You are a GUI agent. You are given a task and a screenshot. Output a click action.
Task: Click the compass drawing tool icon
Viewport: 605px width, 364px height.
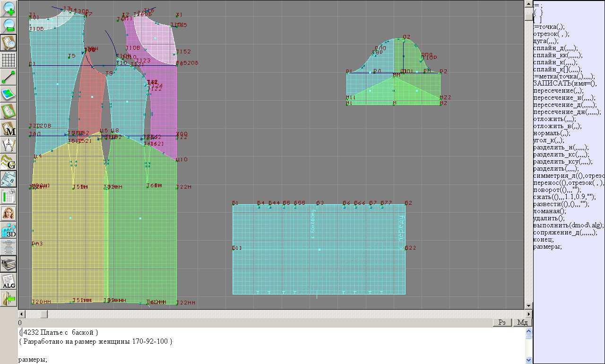tap(9, 145)
